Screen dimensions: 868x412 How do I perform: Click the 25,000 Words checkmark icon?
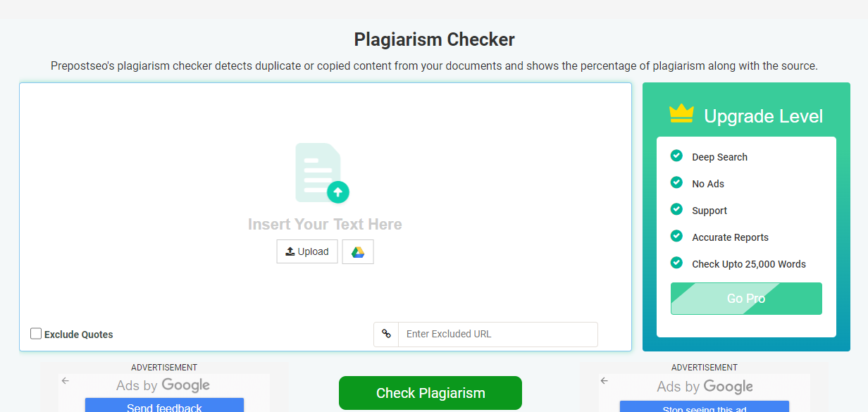pyautogui.click(x=676, y=263)
